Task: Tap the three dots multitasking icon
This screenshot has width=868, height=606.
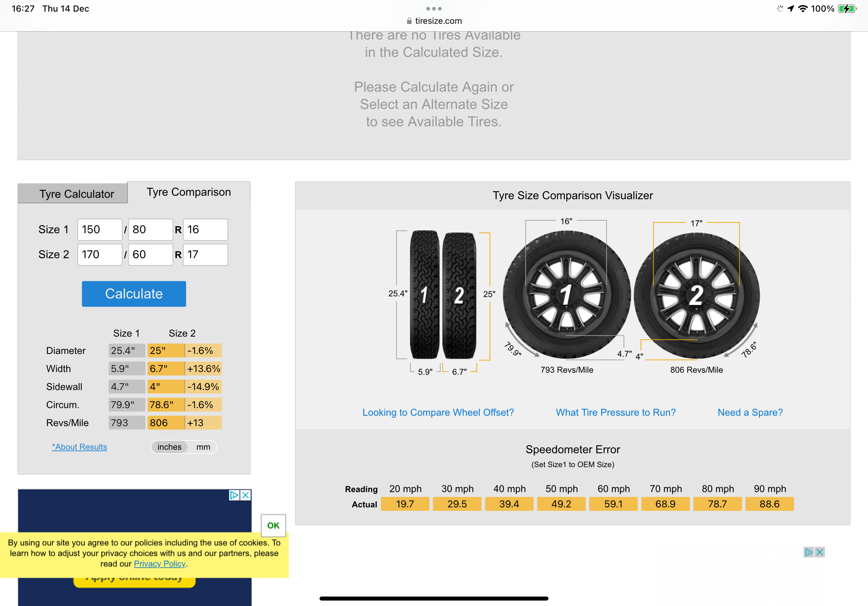Action: click(x=434, y=9)
